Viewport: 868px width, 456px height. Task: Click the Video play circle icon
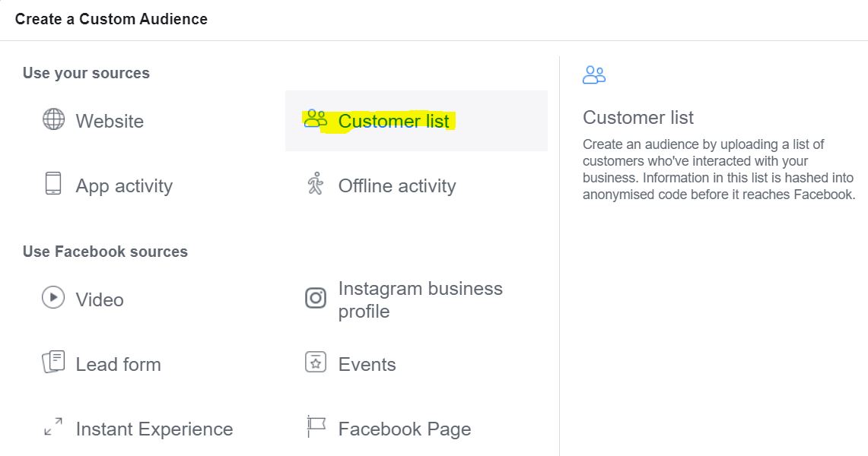53,297
